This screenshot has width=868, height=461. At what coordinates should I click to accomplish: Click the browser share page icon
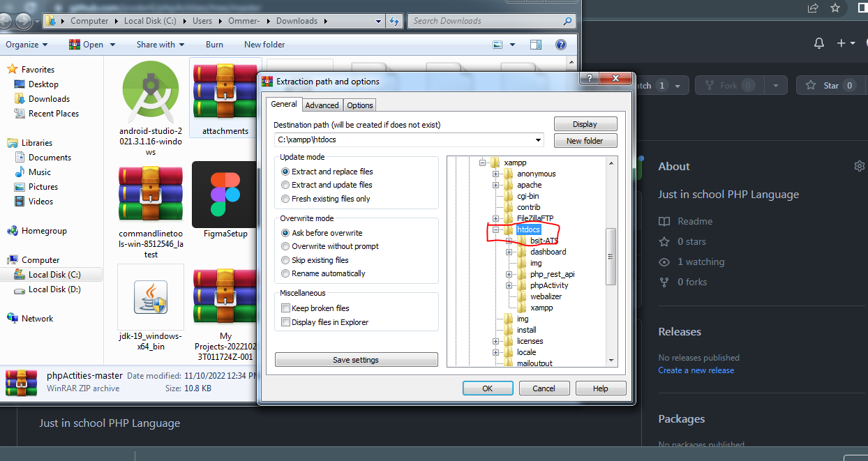813,8
